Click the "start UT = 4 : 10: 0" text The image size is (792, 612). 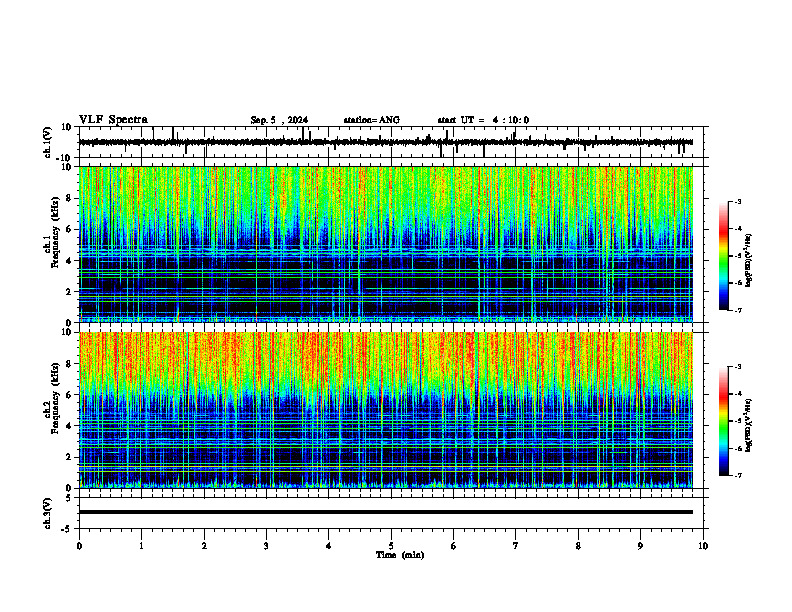[483, 120]
